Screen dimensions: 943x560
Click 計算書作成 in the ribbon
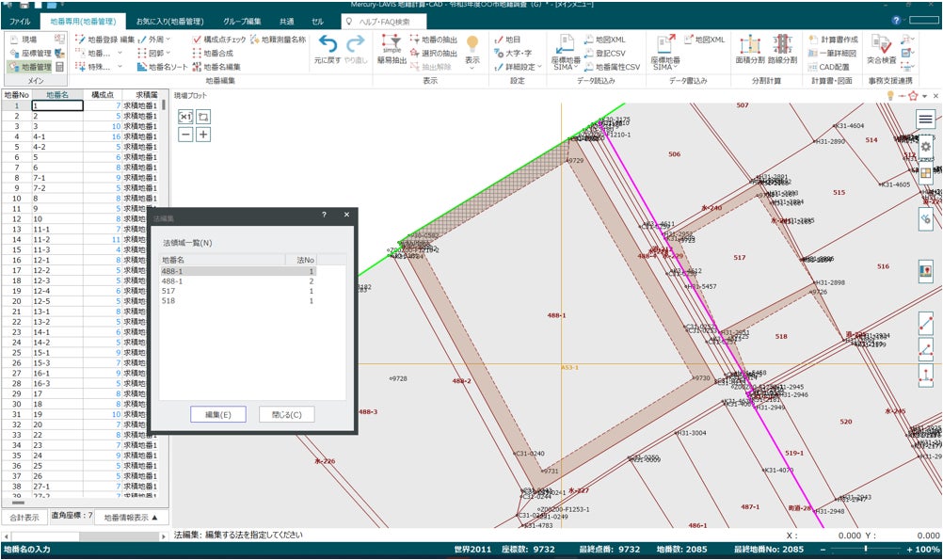(x=834, y=40)
